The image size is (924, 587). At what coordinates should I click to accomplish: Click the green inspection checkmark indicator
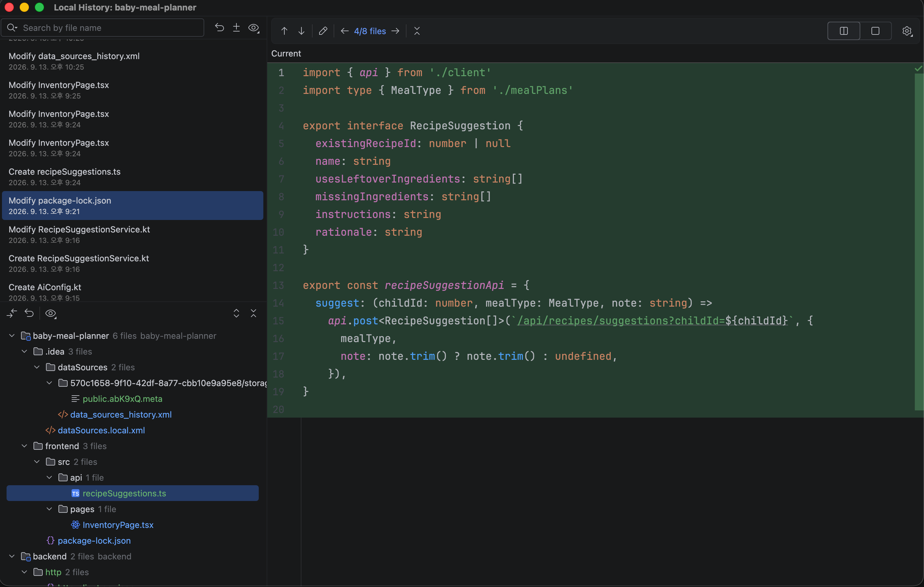click(x=918, y=69)
